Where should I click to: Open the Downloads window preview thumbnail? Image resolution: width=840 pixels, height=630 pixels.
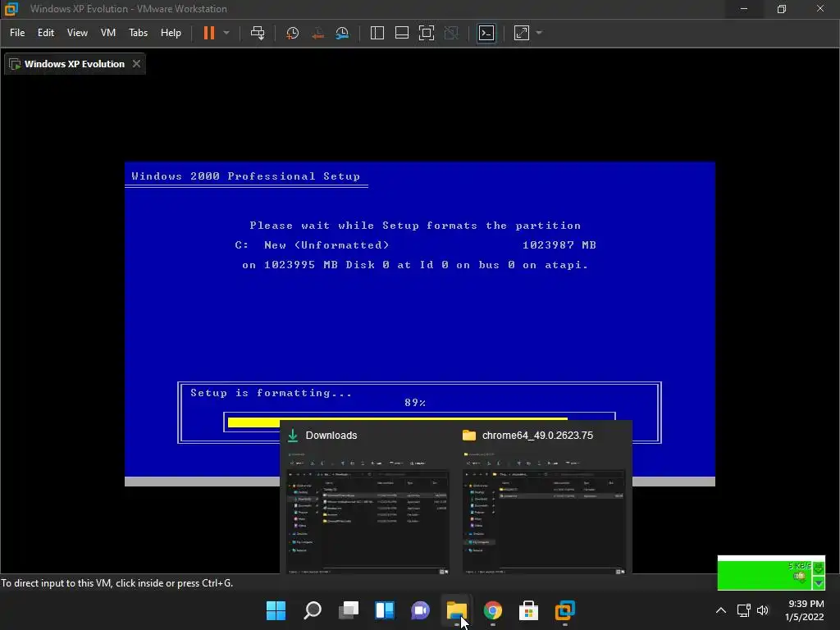coord(367,512)
